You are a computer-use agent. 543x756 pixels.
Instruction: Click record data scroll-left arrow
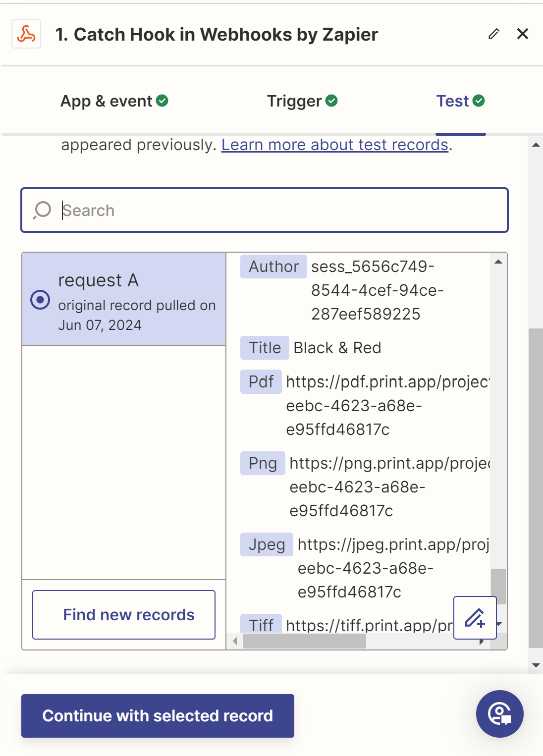point(235,642)
